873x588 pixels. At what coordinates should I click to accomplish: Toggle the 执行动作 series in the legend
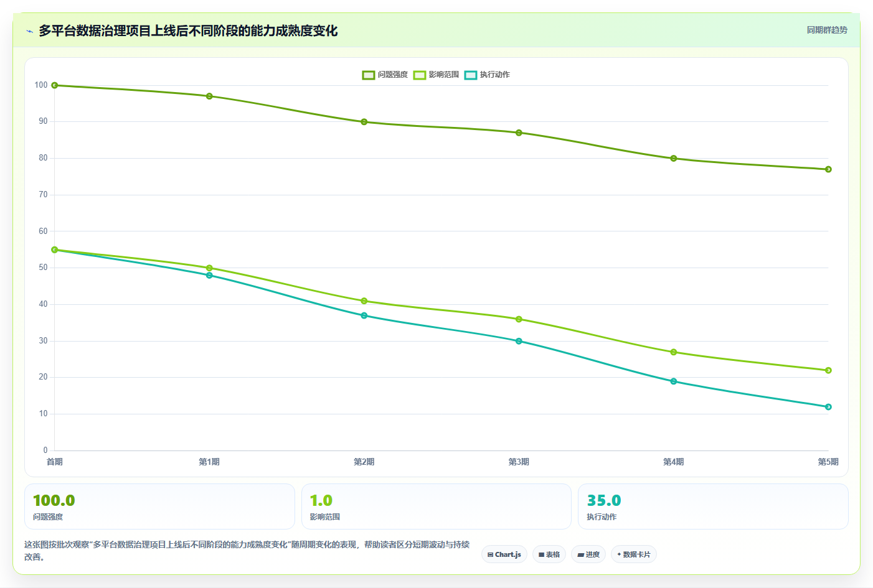pos(487,75)
